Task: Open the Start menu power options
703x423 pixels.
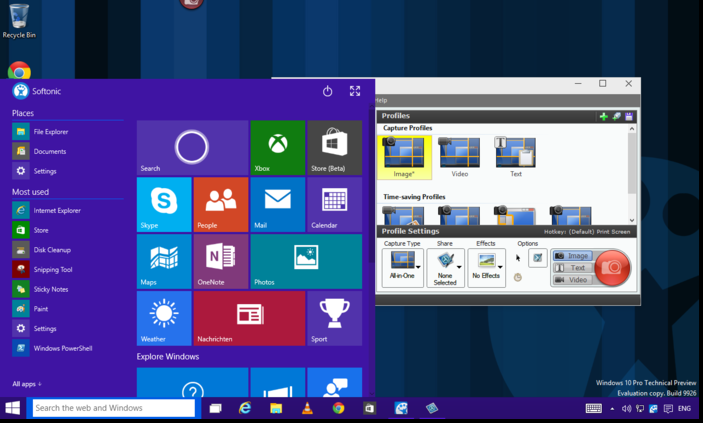Action: (x=328, y=91)
